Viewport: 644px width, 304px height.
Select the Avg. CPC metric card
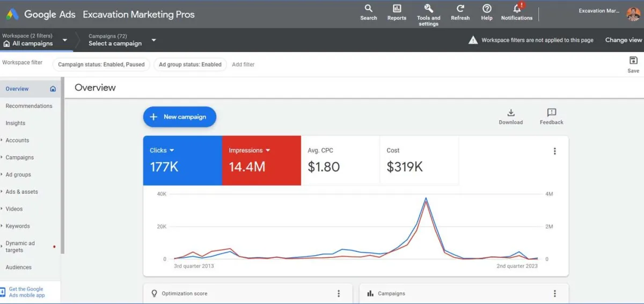340,161
